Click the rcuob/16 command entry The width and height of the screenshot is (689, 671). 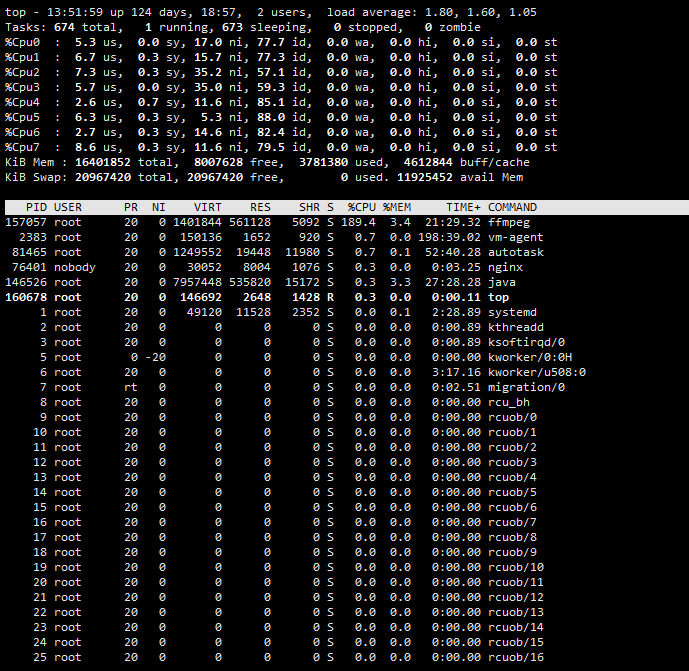click(x=516, y=657)
